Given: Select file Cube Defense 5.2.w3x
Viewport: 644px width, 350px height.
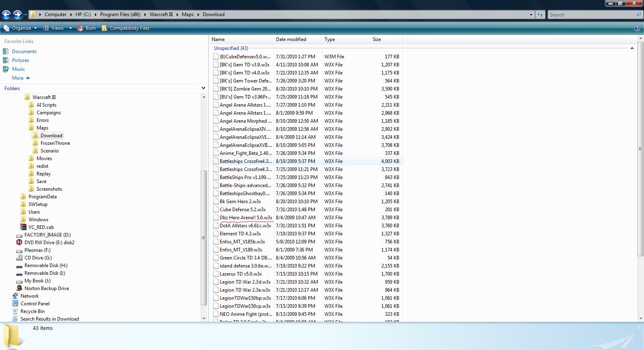Looking at the screenshot, I should [243, 210].
